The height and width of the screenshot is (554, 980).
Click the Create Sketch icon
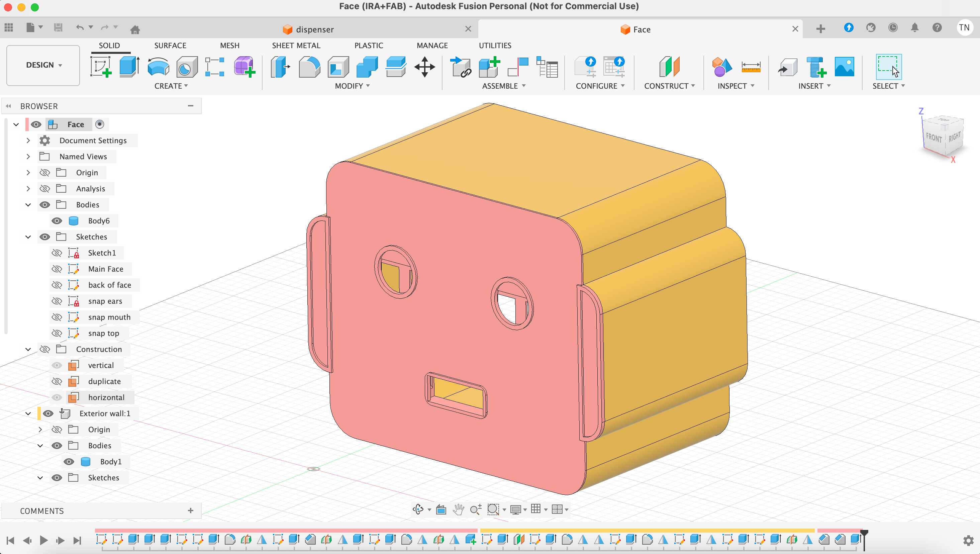point(100,67)
